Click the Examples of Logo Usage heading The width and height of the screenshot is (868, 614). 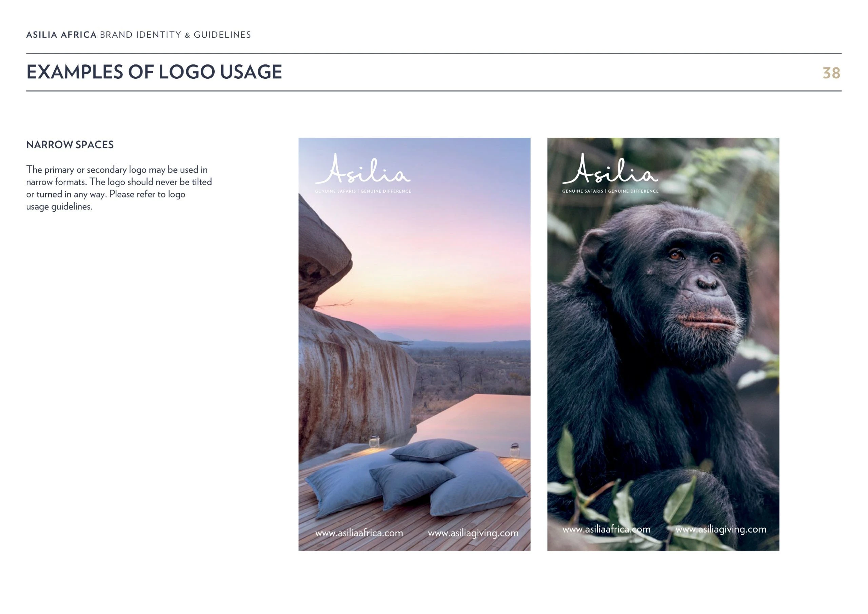pyautogui.click(x=154, y=72)
